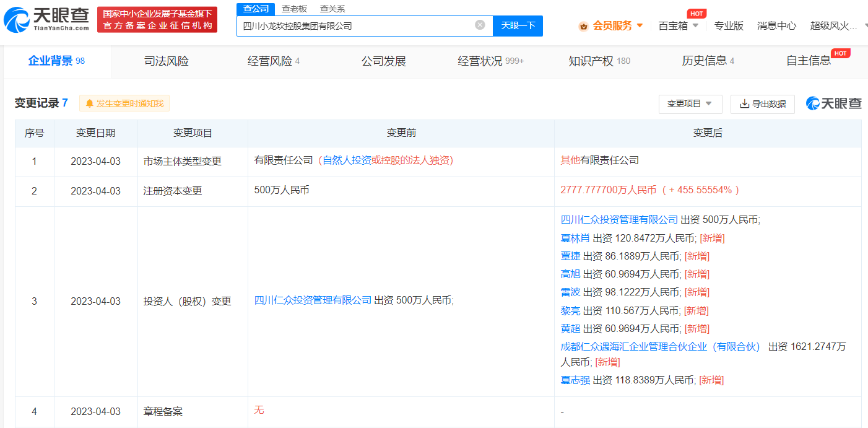Open the 企业背景 tab
This screenshot has width=868, height=428.
click(x=56, y=61)
